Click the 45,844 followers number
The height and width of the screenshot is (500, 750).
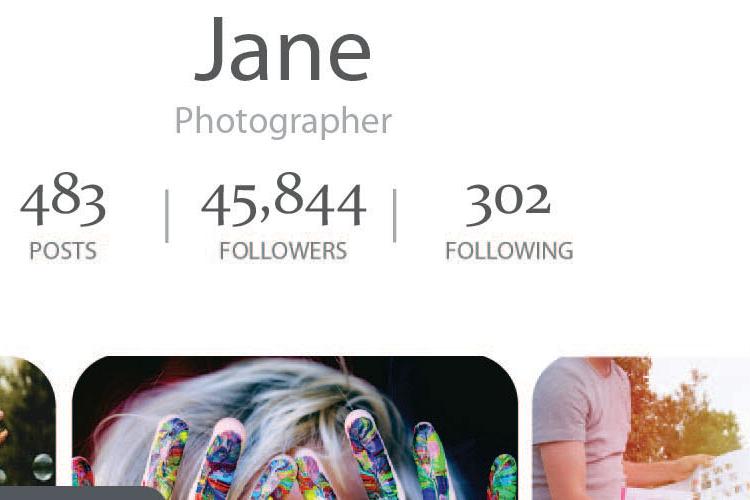(x=284, y=199)
